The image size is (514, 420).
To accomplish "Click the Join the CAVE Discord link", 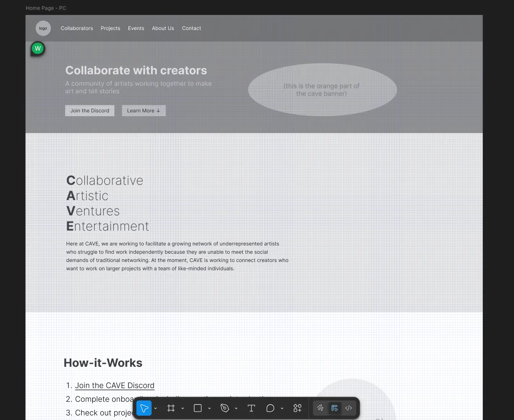I will coord(115,385).
